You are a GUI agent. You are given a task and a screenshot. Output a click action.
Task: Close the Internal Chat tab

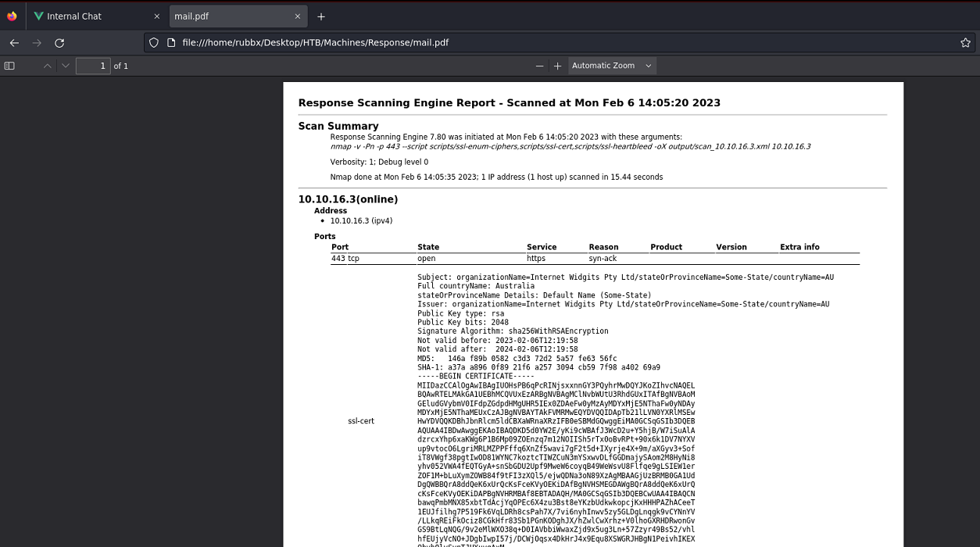156,16
